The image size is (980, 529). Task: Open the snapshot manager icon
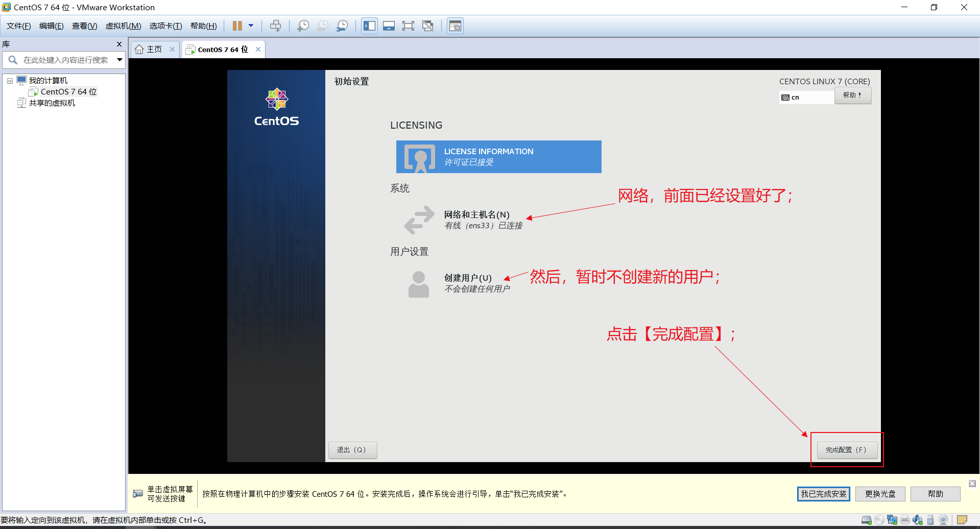point(342,26)
